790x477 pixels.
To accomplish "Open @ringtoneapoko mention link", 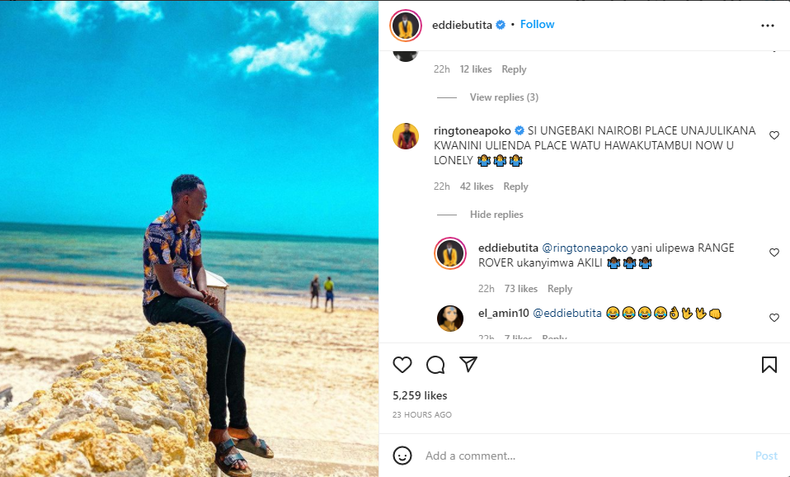I will pos(584,248).
